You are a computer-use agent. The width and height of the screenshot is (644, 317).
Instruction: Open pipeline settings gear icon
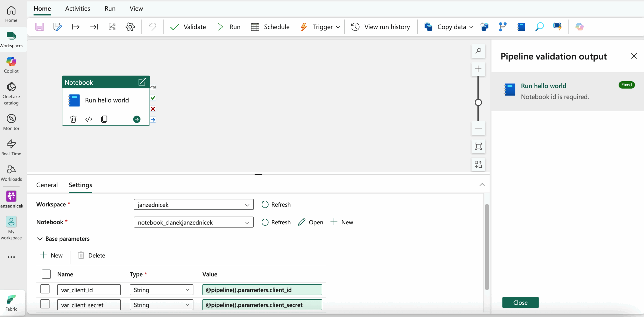coord(130,27)
